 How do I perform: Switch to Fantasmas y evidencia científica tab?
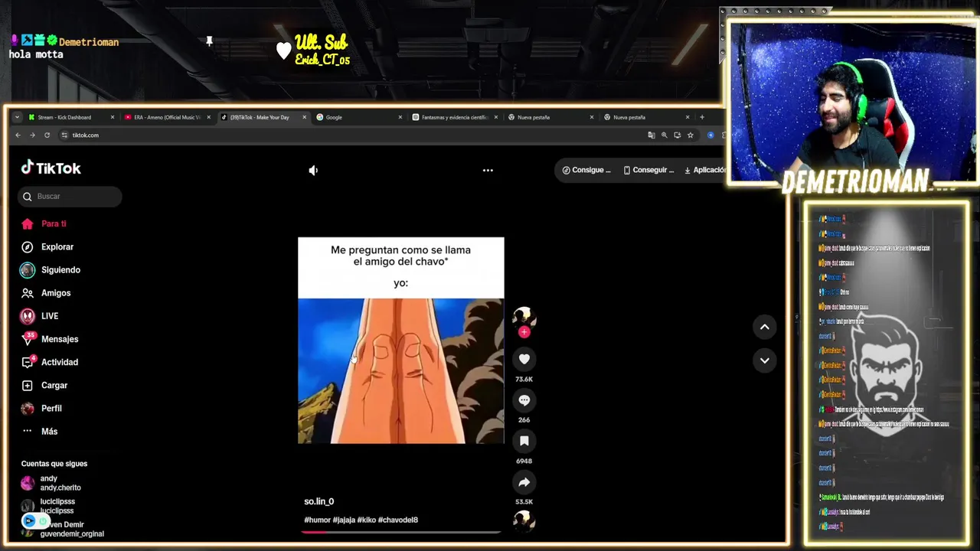pyautogui.click(x=455, y=117)
